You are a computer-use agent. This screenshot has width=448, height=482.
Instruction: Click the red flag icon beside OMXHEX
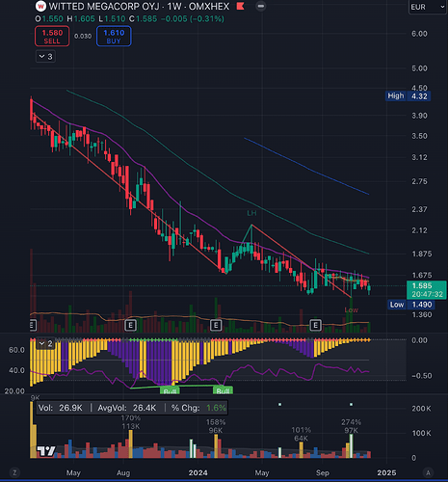(240, 6)
